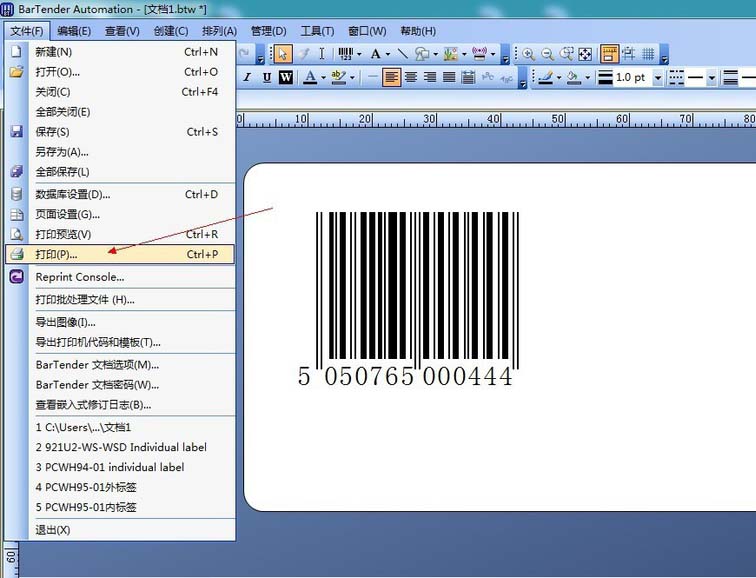Screen dimensions: 756x578
Task: Open recent file PCWH94-01 individual label
Action: (x=120, y=467)
